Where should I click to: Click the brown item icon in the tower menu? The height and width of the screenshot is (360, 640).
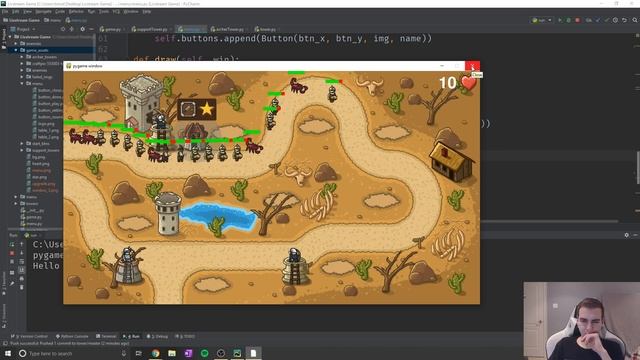188,109
